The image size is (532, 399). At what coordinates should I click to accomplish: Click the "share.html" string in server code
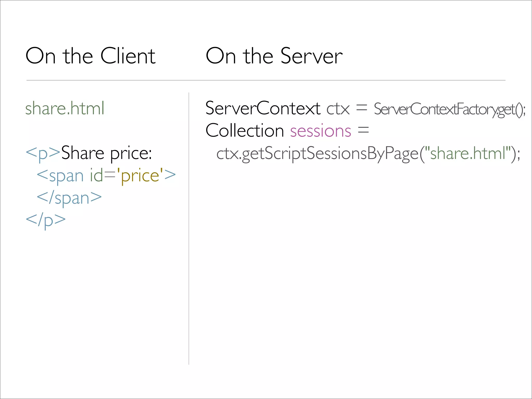[x=468, y=153]
